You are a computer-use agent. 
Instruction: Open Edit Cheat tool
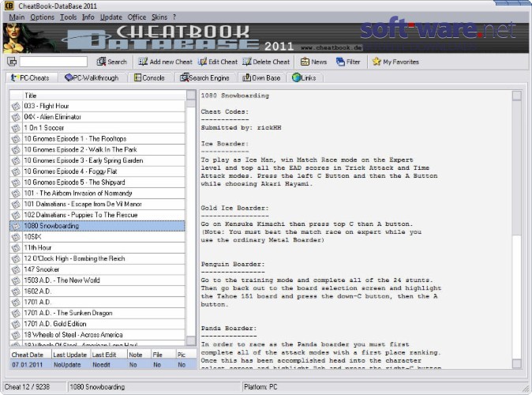[218, 62]
